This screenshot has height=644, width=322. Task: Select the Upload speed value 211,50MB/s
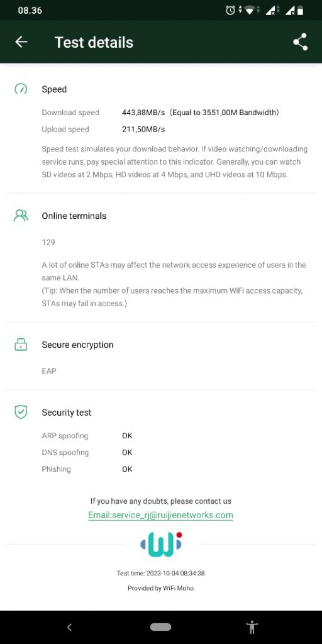tap(143, 130)
